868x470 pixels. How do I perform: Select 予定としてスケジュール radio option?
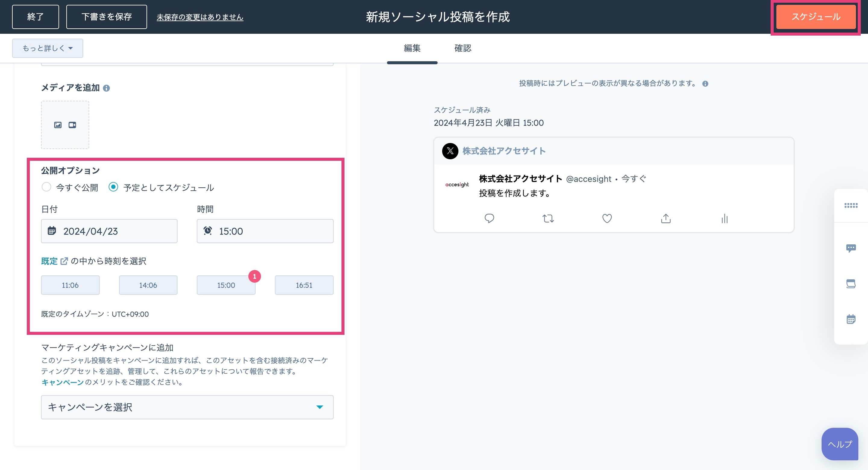pos(113,187)
